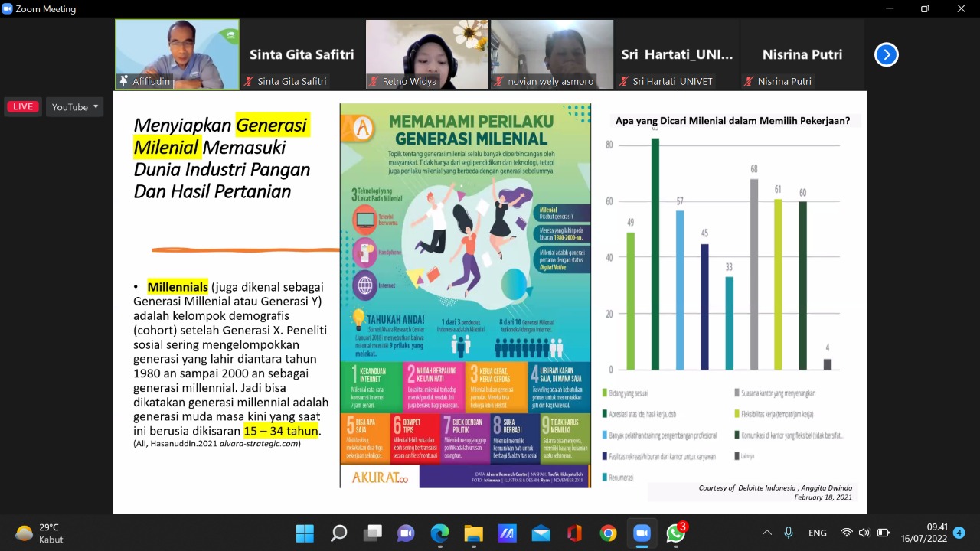The height and width of the screenshot is (551, 980).
Task: Open Microsoft Office from taskbar
Action: (x=574, y=533)
